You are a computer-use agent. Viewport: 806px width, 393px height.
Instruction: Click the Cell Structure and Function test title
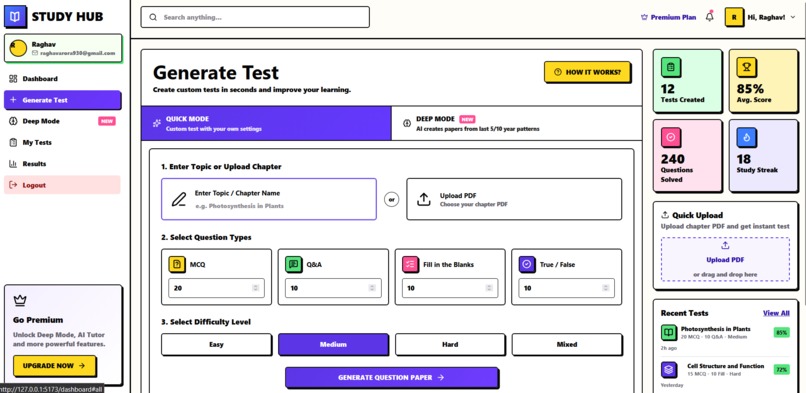pos(725,366)
